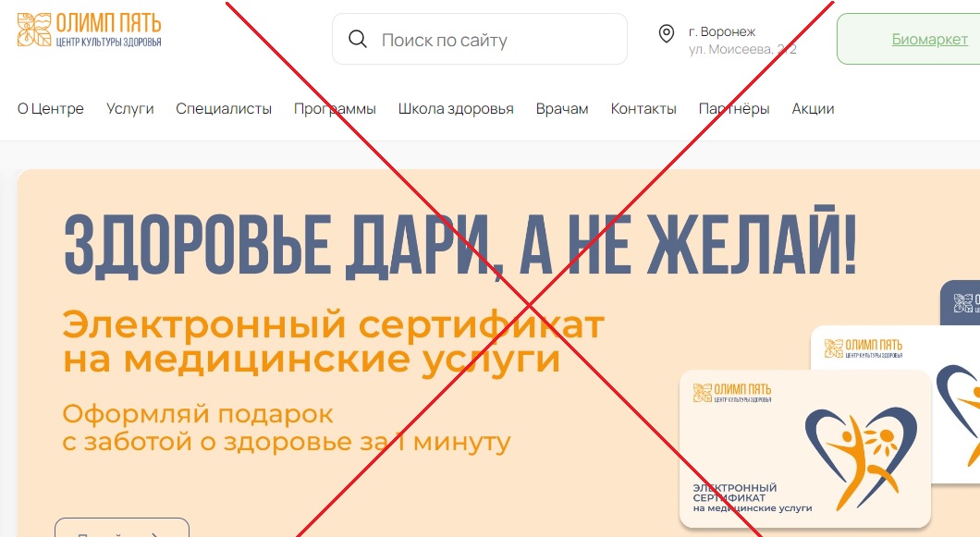
Task: Open the Программы menu item
Action: coord(335,109)
